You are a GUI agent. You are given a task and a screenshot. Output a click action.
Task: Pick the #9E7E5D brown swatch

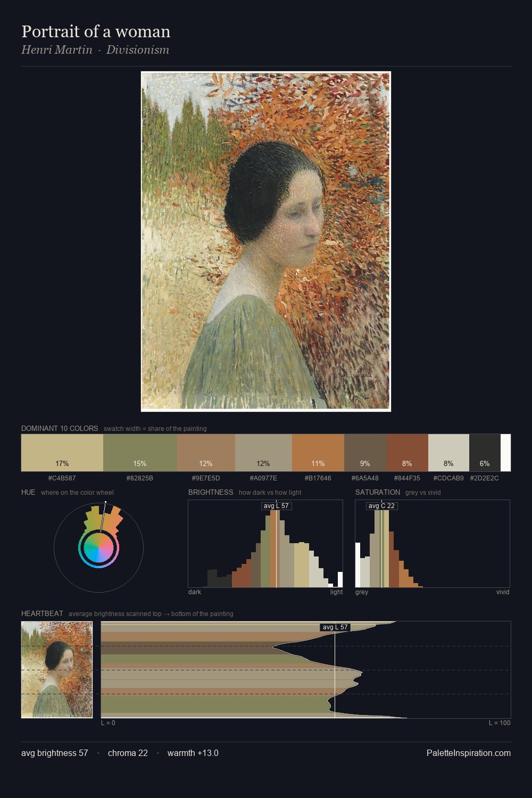[x=206, y=453]
